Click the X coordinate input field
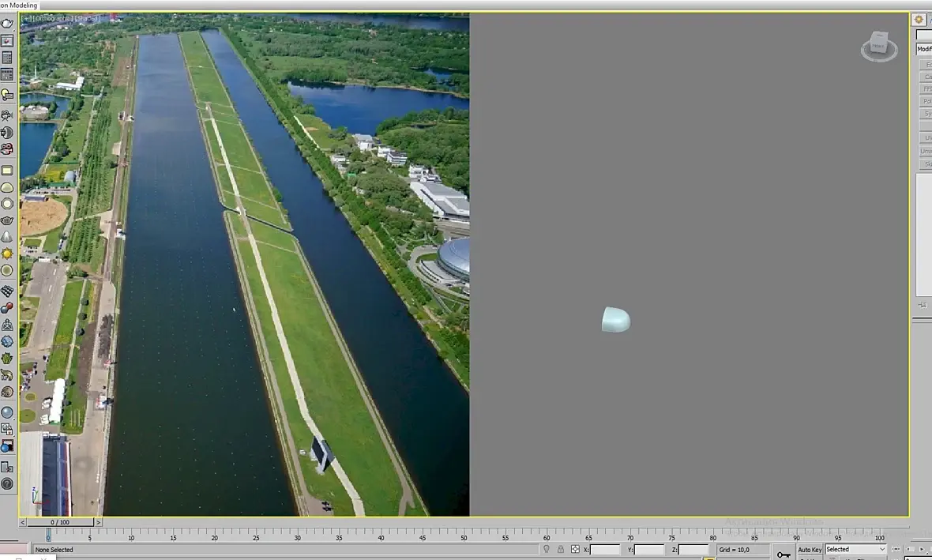The height and width of the screenshot is (560, 932). click(x=605, y=550)
